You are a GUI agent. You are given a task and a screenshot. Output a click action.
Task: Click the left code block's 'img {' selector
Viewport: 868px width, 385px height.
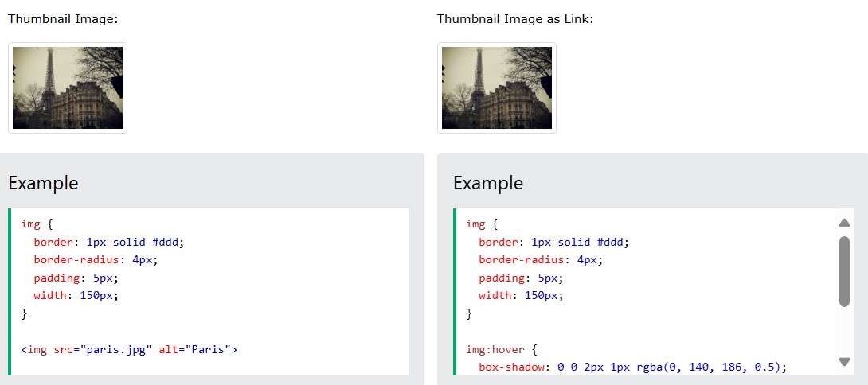coord(37,224)
